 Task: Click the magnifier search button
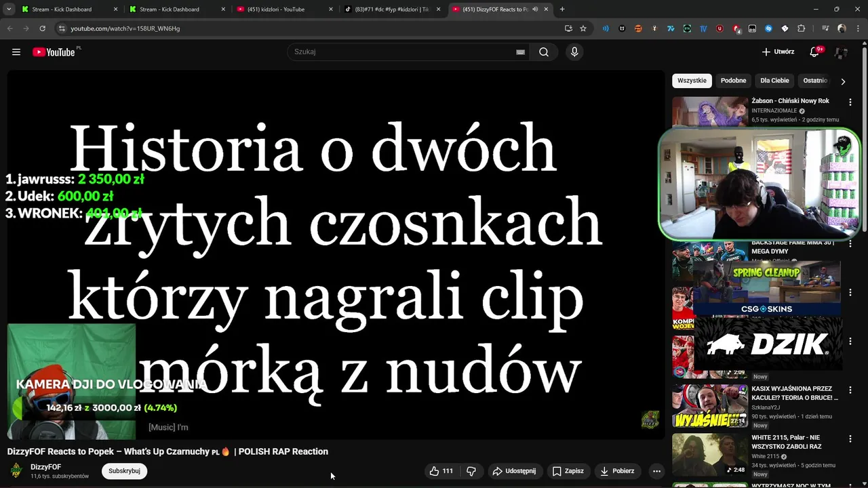[544, 52]
